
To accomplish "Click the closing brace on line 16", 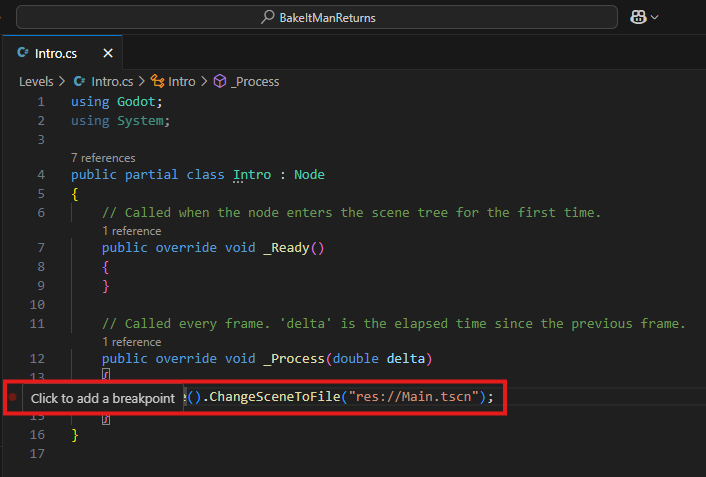I will (x=75, y=435).
